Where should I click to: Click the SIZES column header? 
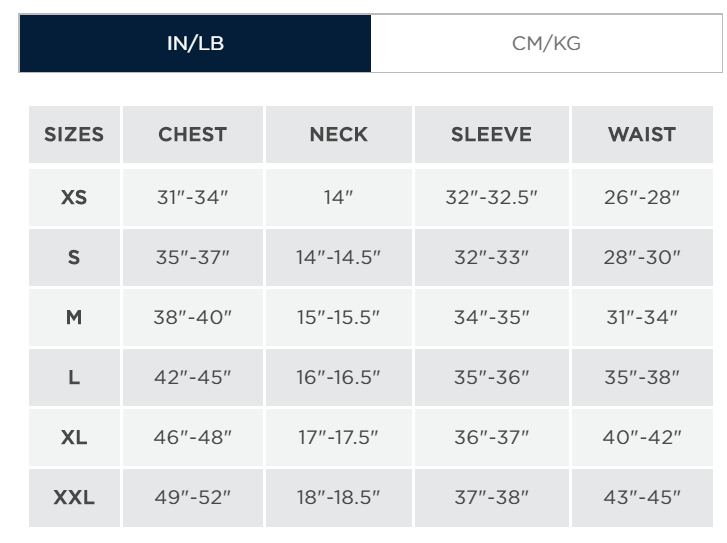tap(74, 135)
